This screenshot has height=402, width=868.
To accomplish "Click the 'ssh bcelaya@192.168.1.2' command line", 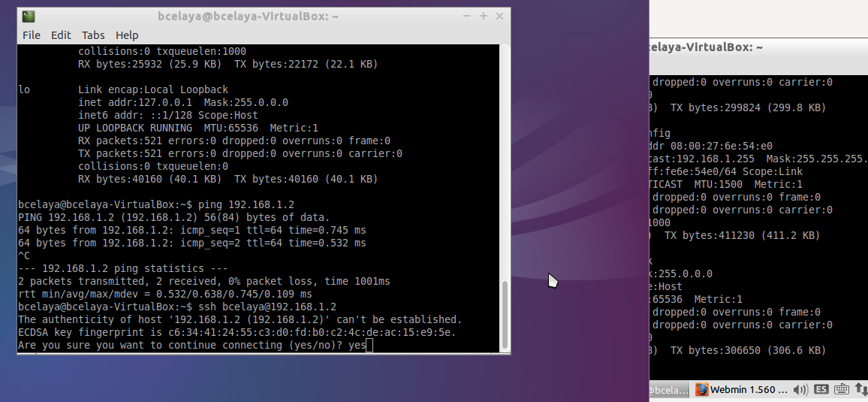I will (x=177, y=307).
